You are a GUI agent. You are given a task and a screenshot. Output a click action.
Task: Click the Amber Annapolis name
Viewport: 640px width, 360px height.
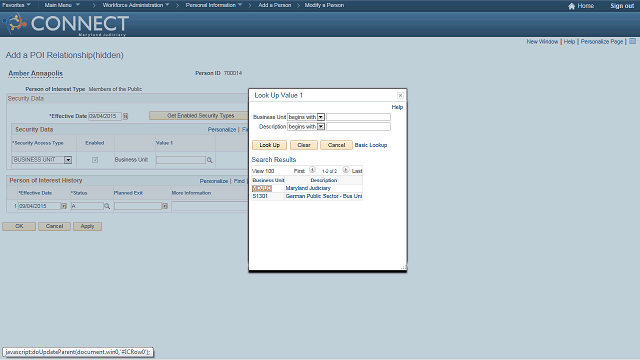point(36,73)
